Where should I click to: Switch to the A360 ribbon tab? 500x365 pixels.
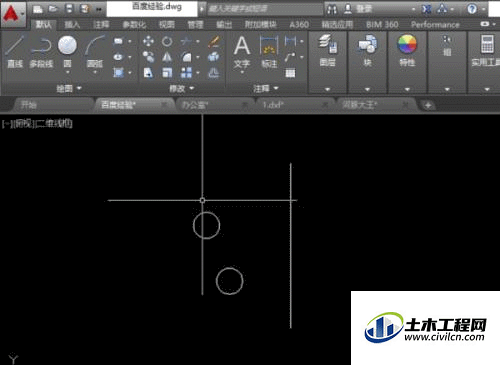point(299,24)
